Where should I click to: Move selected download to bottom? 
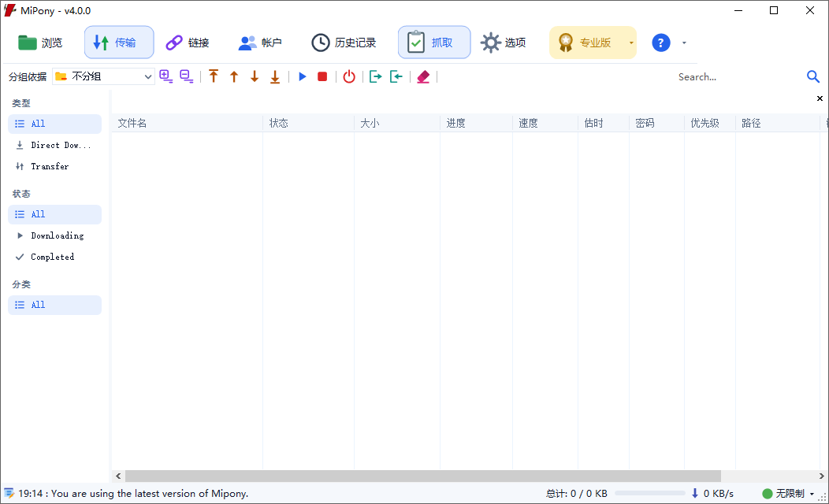pyautogui.click(x=275, y=76)
